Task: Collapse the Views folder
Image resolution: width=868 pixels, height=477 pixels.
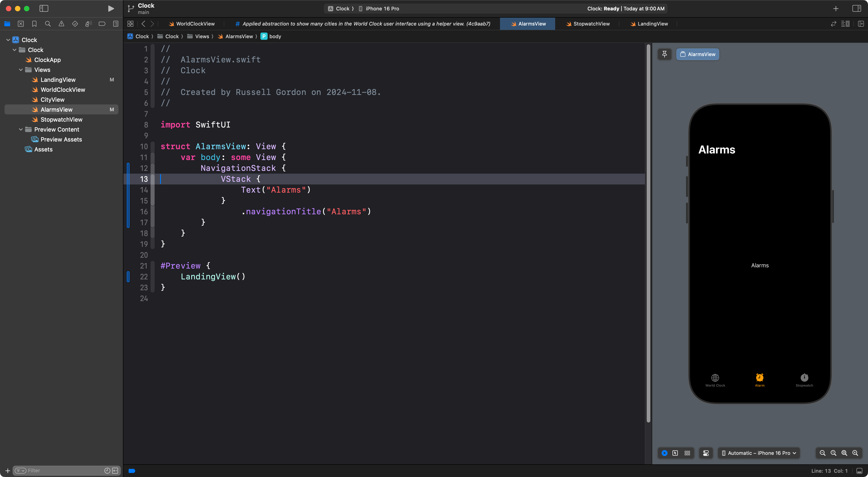Action: [21, 70]
